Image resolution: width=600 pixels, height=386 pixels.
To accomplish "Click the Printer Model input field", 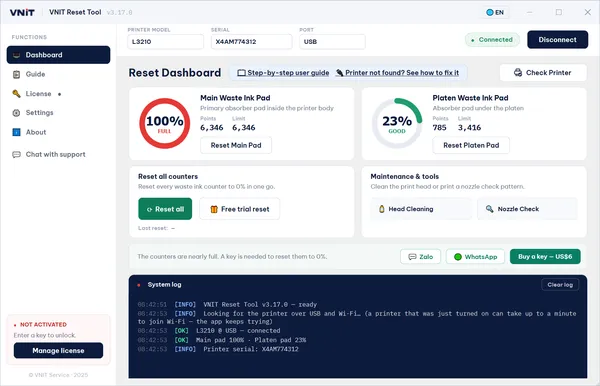I will pyautogui.click(x=165, y=42).
